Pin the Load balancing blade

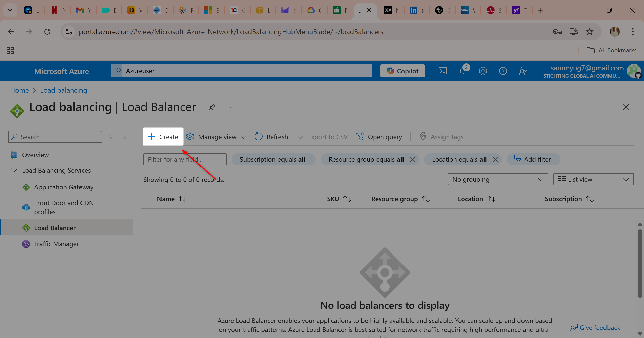pyautogui.click(x=212, y=107)
